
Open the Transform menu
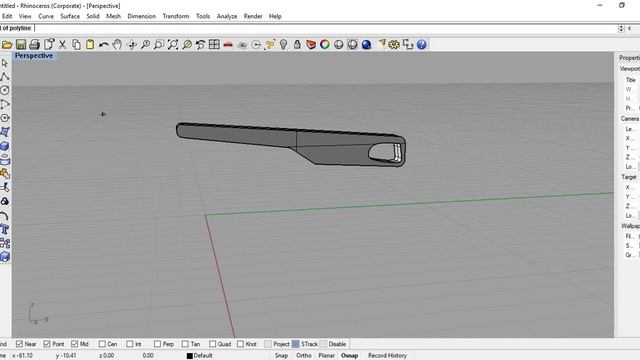176,16
